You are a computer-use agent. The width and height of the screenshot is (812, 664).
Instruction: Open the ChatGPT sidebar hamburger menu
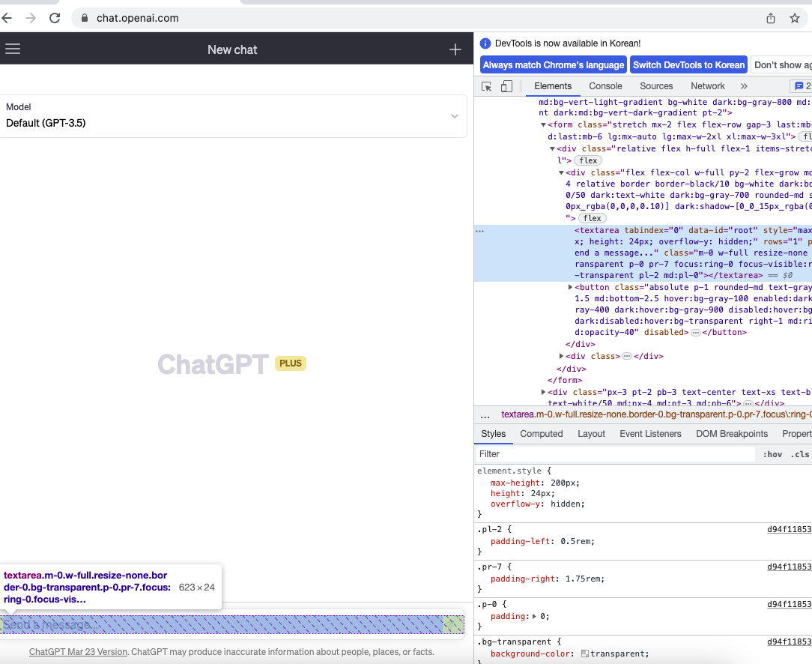(13, 49)
